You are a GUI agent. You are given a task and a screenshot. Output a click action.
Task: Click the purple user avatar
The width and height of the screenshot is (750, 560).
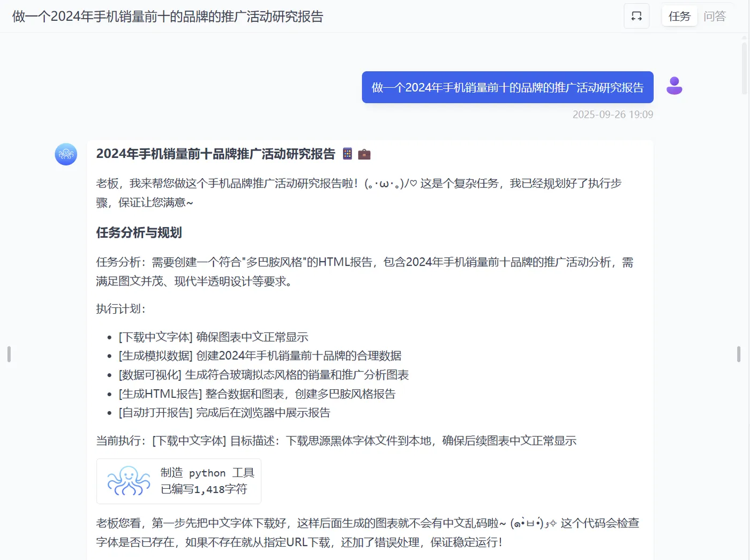(674, 86)
